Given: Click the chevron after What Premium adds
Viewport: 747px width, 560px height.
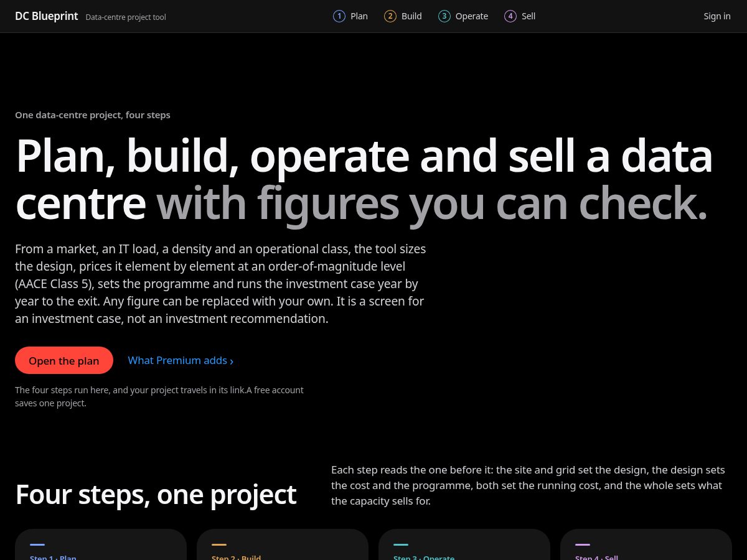Looking at the screenshot, I should click(x=232, y=362).
